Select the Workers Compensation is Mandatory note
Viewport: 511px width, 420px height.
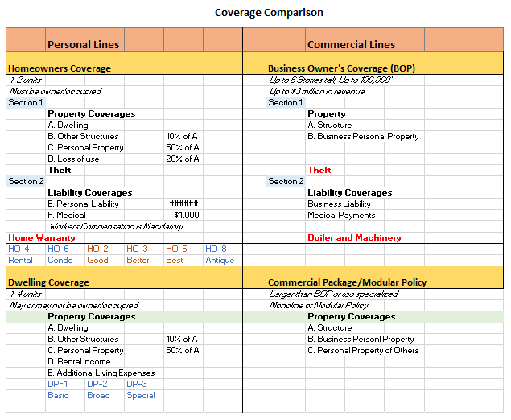116,226
